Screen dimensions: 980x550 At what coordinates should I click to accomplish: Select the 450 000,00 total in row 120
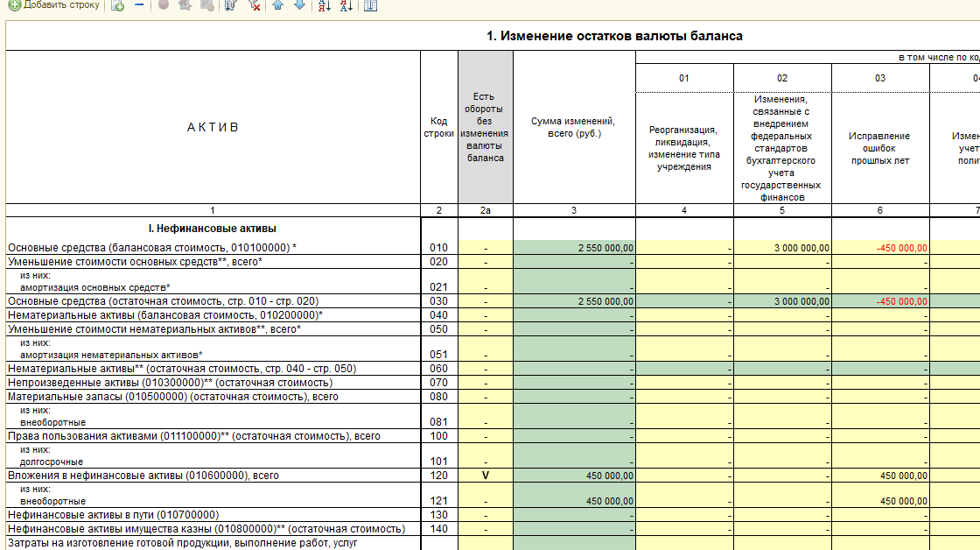(574, 476)
